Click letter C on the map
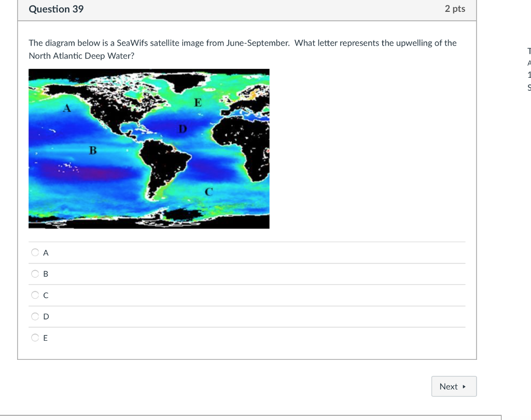The width and height of the screenshot is (531, 420). click(x=209, y=192)
